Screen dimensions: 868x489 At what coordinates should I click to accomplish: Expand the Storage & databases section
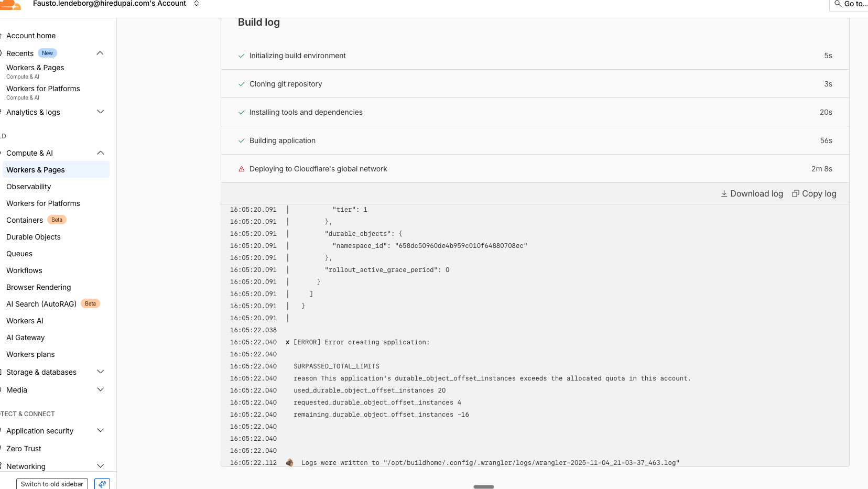coord(100,372)
